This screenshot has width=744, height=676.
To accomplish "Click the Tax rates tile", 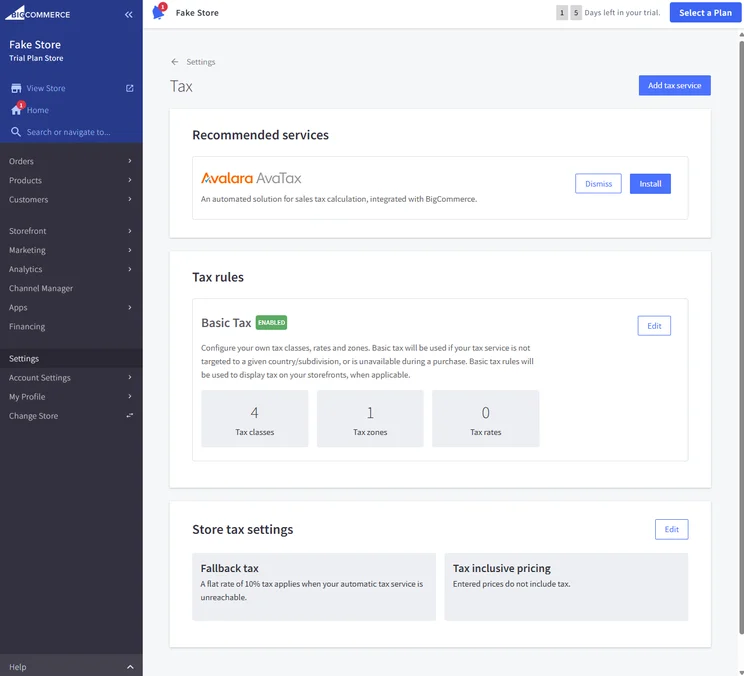I will coord(485,418).
